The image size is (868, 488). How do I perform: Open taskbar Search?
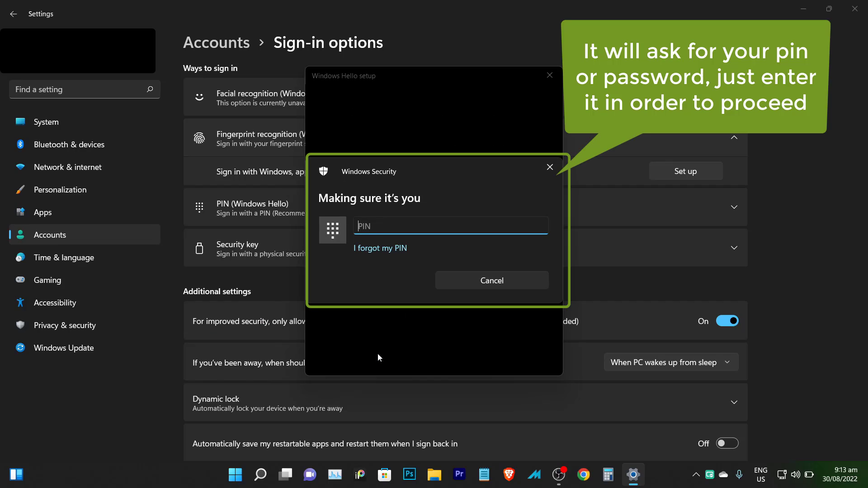coord(260,474)
